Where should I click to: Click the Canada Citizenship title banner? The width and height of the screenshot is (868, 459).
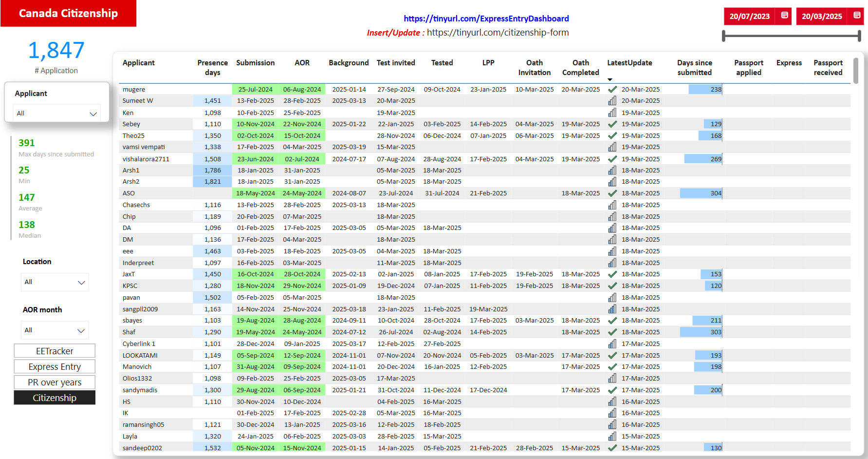68,13
